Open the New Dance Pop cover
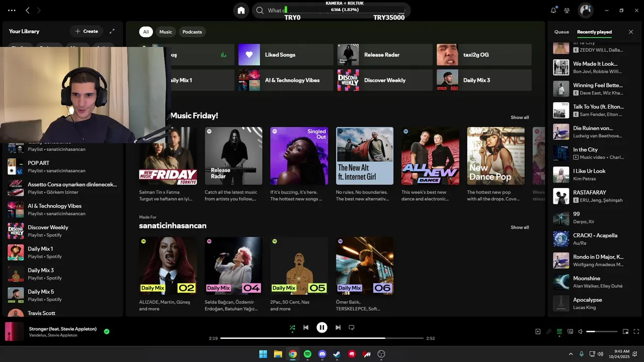The height and width of the screenshot is (362, 644). tap(496, 156)
